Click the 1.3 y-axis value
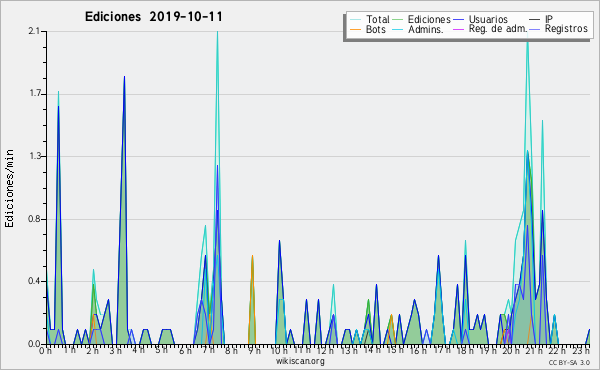The width and height of the screenshot is (600, 370). (34, 156)
